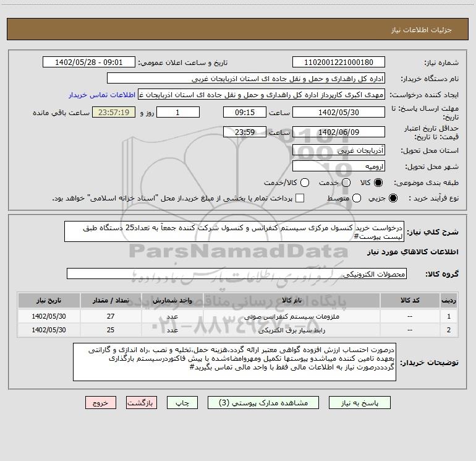Click the remaining time countdown 23:57:19

click(x=114, y=112)
